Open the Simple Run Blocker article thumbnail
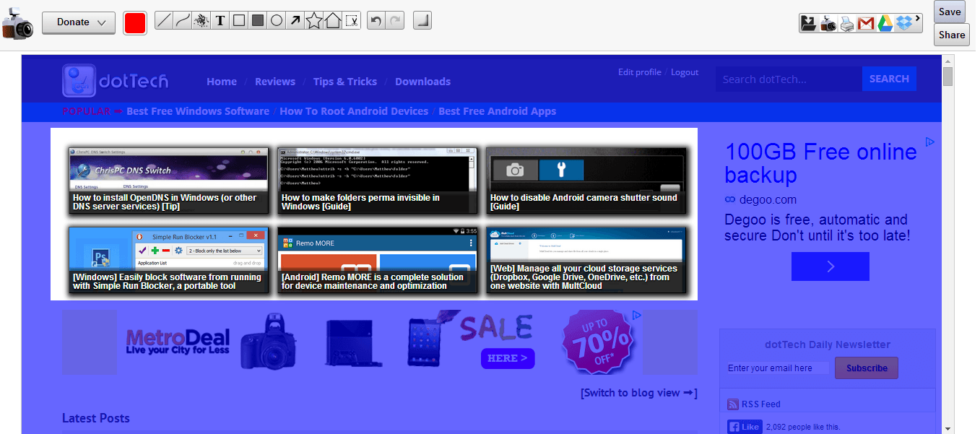This screenshot has height=434, width=980. click(168, 260)
